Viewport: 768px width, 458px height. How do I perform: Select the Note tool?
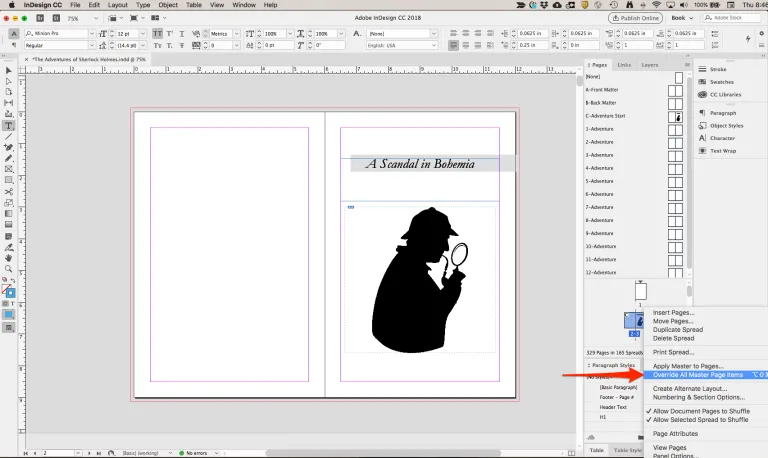(8, 237)
